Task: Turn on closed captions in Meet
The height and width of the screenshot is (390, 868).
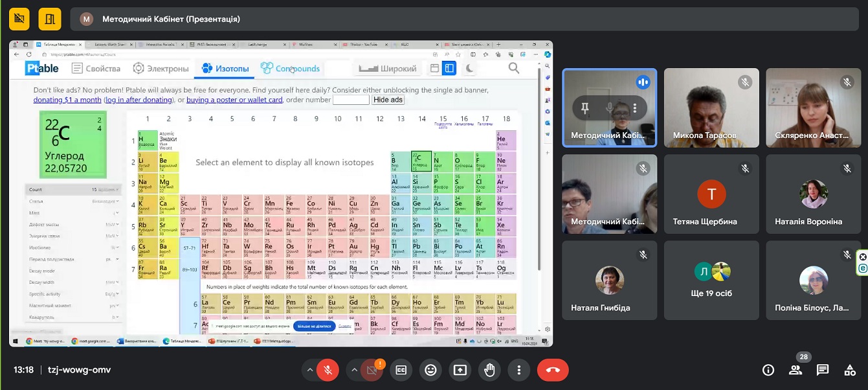Action: point(401,370)
